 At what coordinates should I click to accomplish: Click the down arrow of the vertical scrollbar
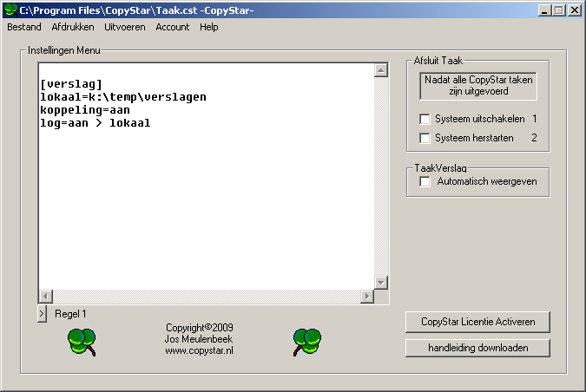pos(381,283)
